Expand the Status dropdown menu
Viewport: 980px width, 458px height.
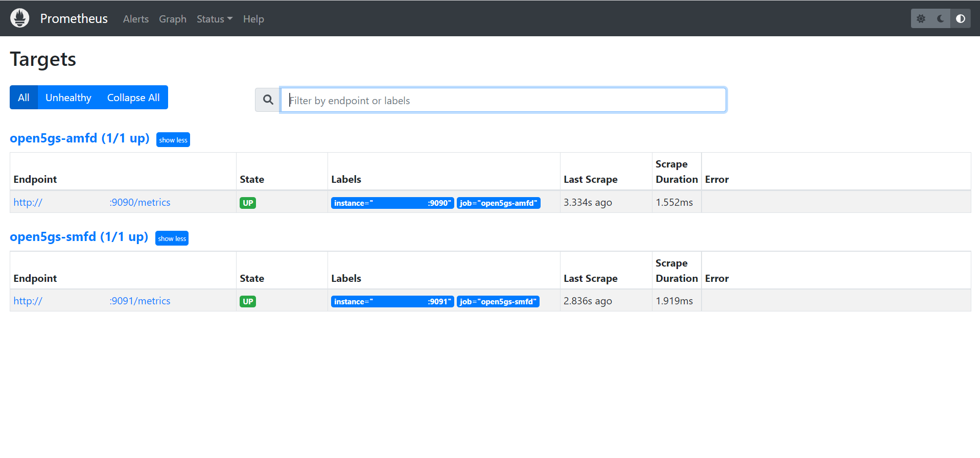[x=215, y=19]
